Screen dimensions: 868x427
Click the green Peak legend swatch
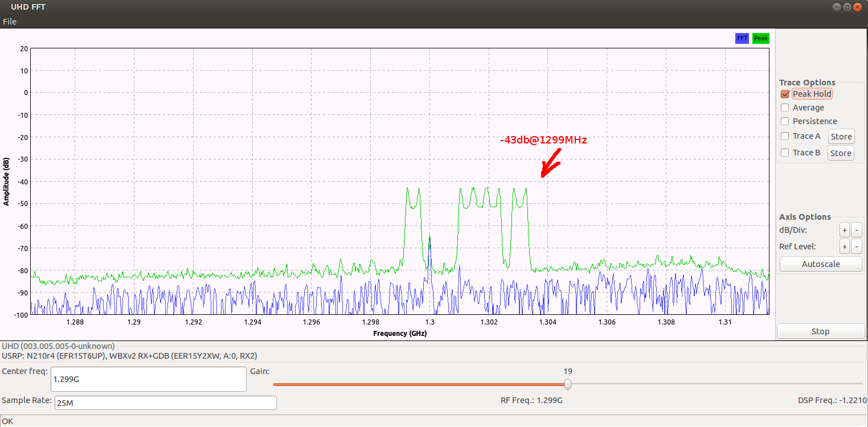[761, 38]
